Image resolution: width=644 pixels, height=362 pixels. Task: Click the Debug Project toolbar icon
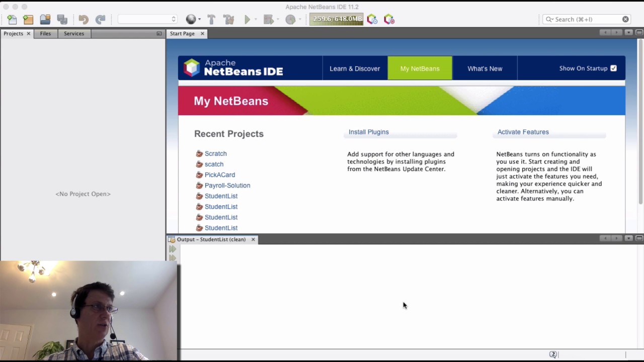click(268, 20)
